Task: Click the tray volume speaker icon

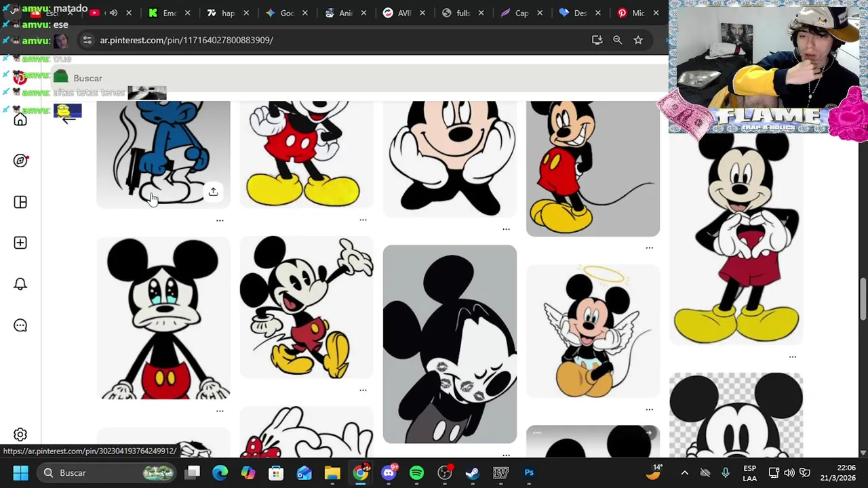Action: [789, 472]
